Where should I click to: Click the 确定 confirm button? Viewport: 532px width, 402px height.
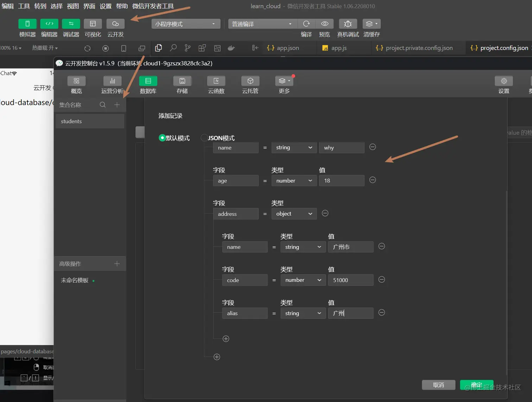click(x=477, y=385)
